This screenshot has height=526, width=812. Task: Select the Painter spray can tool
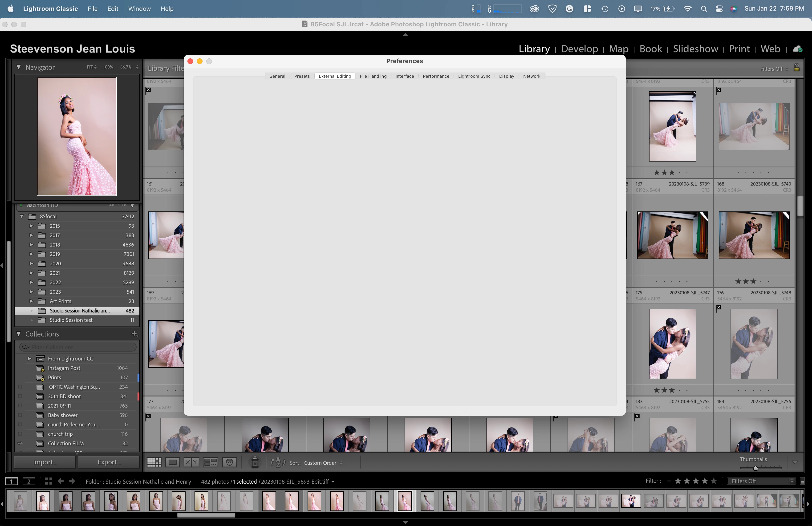(255, 462)
